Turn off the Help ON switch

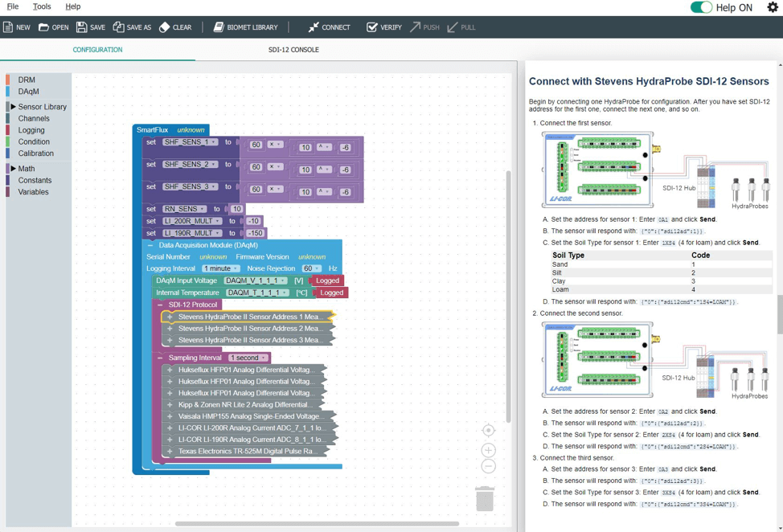click(701, 7)
